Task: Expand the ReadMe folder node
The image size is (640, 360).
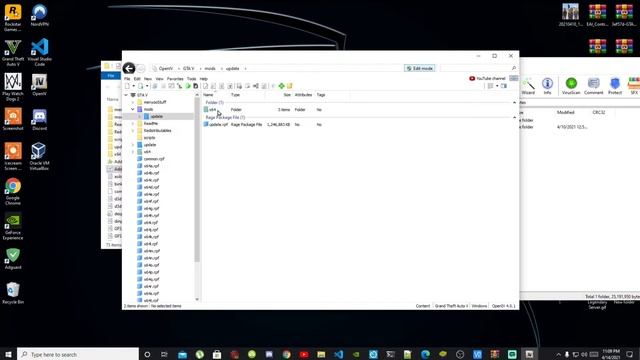Action: [133, 123]
